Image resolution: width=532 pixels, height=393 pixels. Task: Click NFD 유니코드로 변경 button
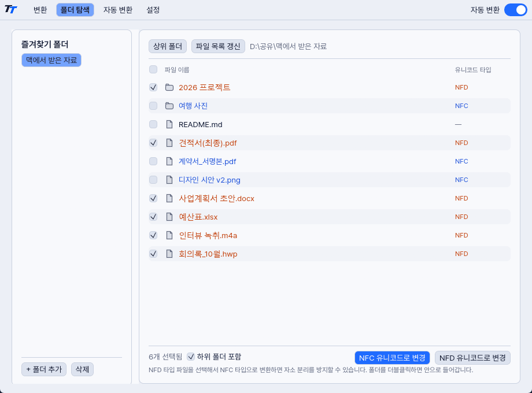pos(472,358)
